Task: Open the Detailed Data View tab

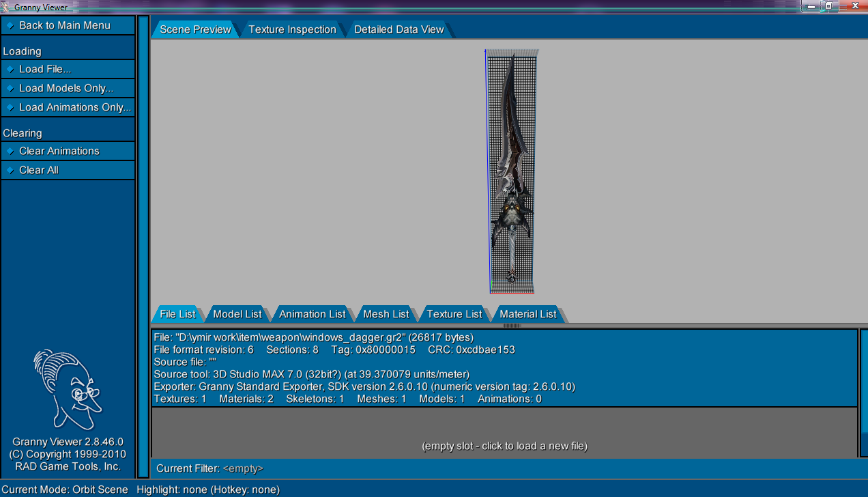Action: click(399, 29)
